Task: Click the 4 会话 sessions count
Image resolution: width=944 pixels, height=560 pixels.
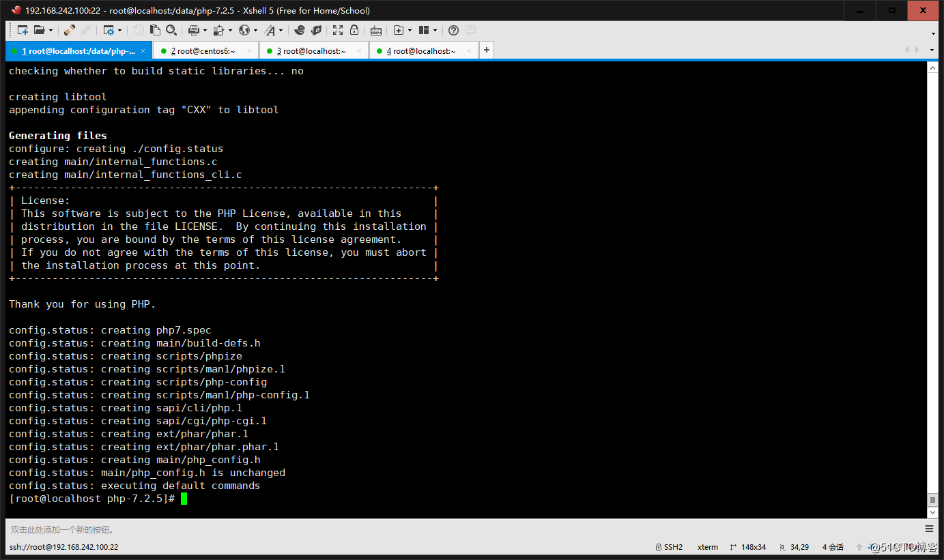Action: click(833, 547)
